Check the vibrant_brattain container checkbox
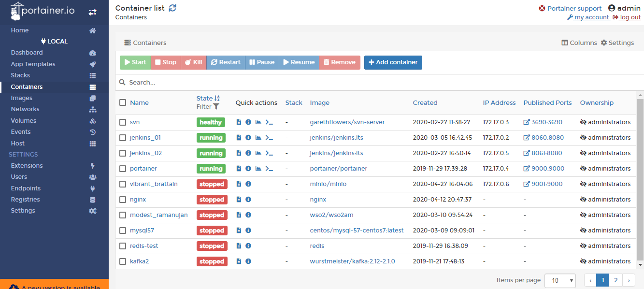Image resolution: width=644 pixels, height=289 pixels. coord(123,184)
